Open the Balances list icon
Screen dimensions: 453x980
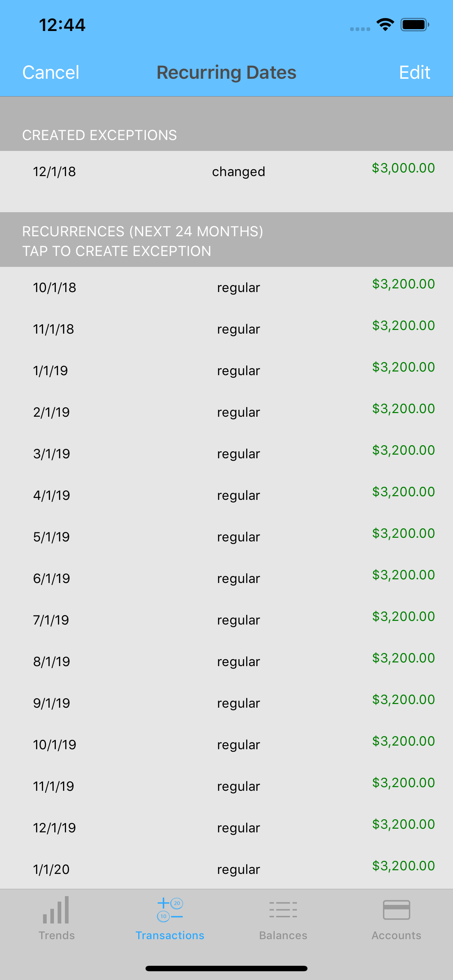pos(283,910)
